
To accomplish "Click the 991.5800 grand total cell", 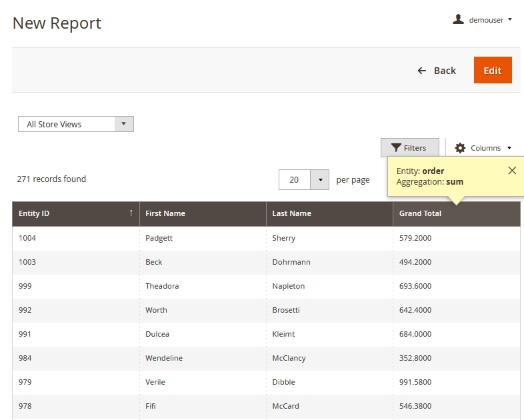I will (x=415, y=382).
